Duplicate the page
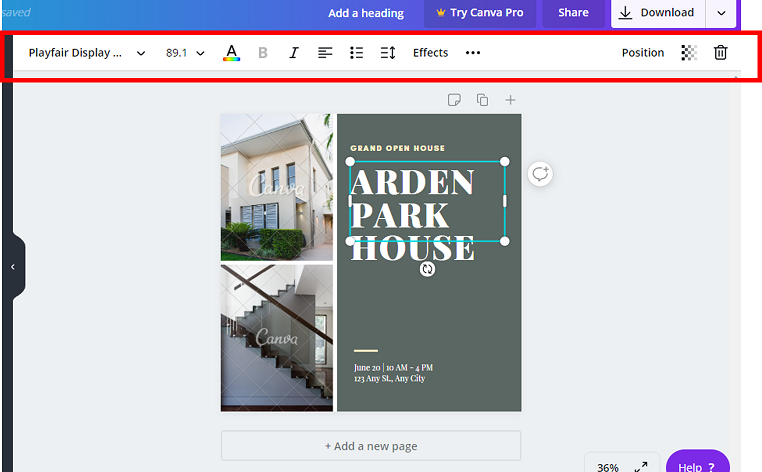The width and height of the screenshot is (762, 472). click(482, 100)
